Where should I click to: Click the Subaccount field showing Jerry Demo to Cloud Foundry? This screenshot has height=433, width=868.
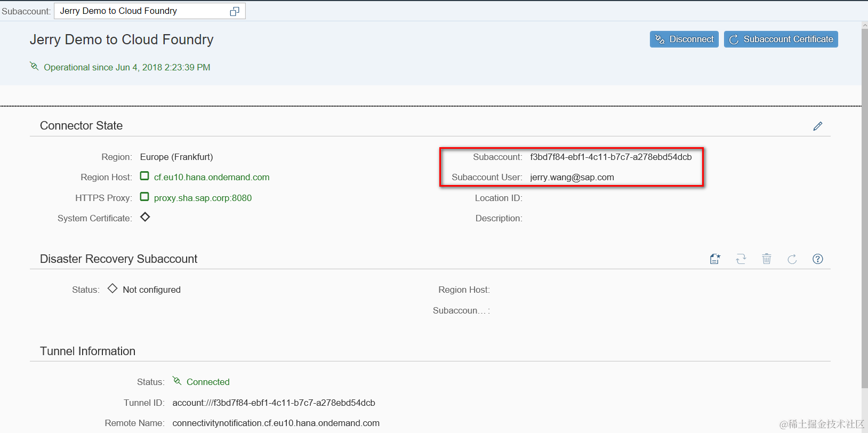(x=150, y=11)
